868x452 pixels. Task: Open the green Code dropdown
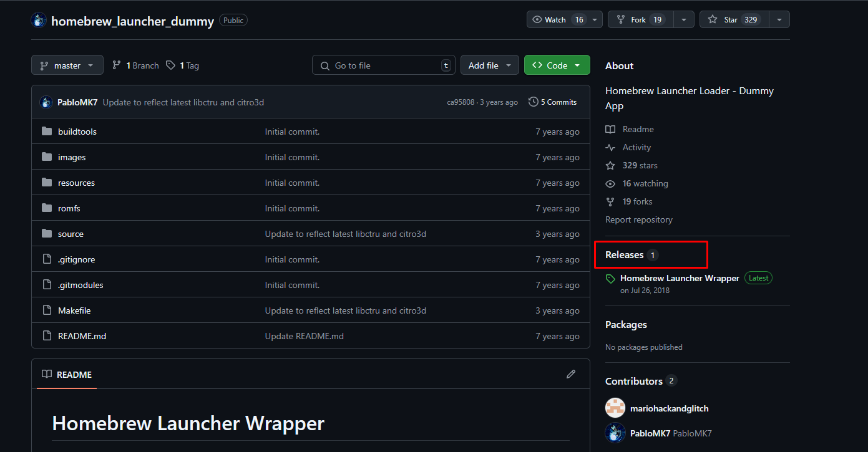[557, 65]
